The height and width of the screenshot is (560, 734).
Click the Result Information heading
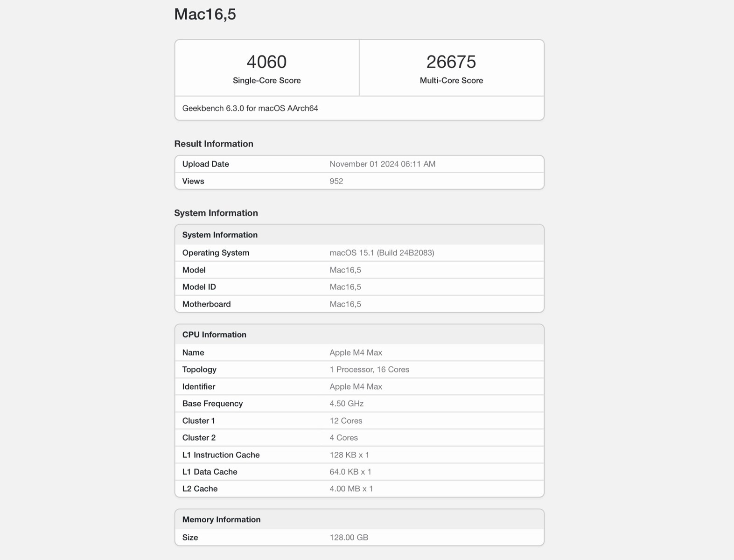[214, 144]
